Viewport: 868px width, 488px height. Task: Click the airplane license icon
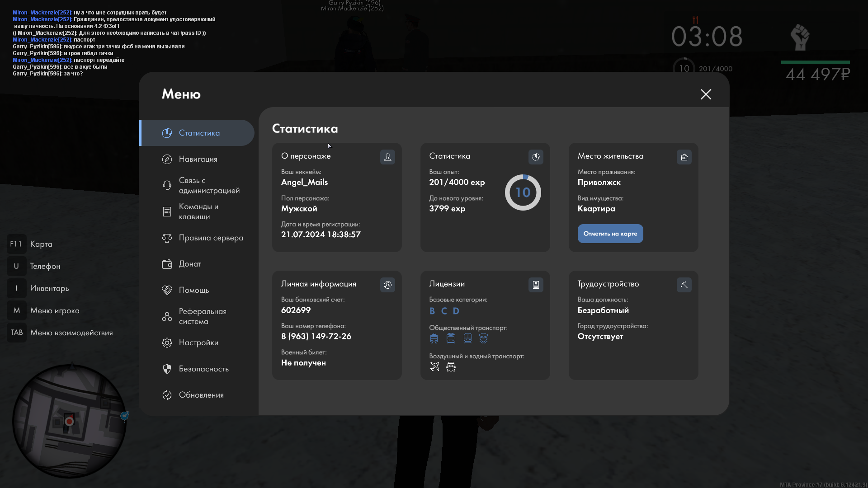point(434,367)
